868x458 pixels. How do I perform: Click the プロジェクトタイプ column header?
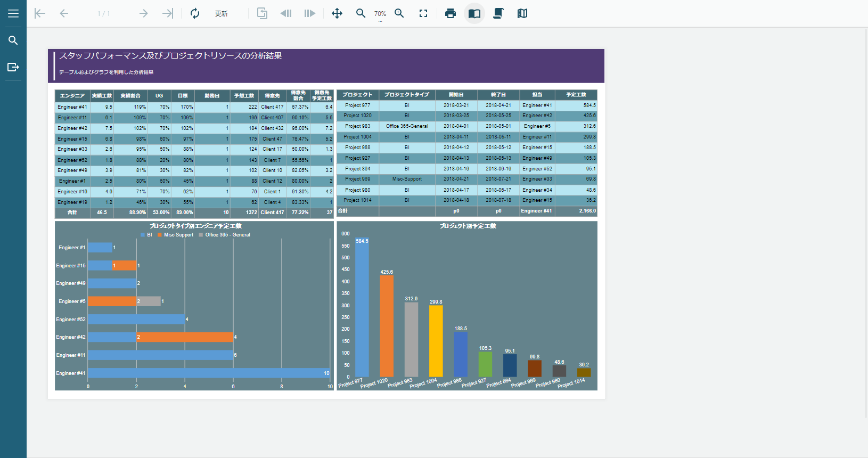(407, 95)
